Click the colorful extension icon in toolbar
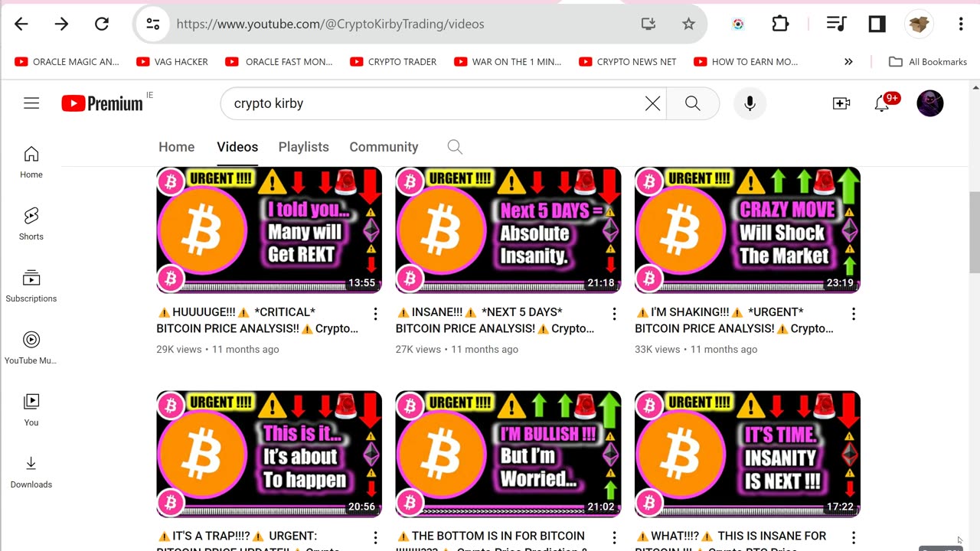This screenshot has width=980, height=551. click(738, 24)
